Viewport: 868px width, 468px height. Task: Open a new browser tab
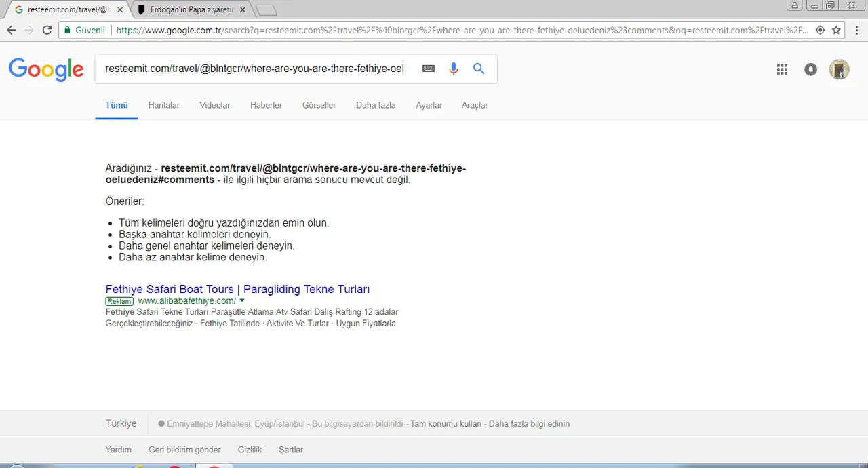pos(266,10)
